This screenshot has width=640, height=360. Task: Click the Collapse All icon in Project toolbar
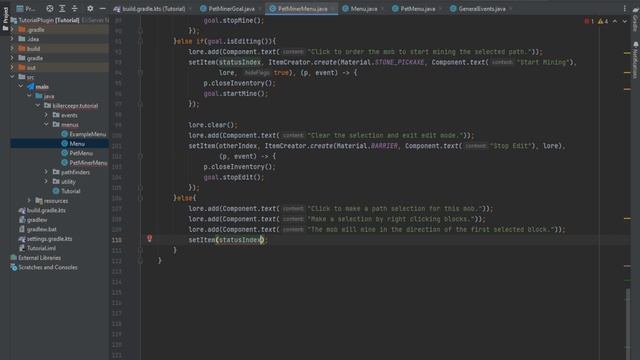click(75, 9)
